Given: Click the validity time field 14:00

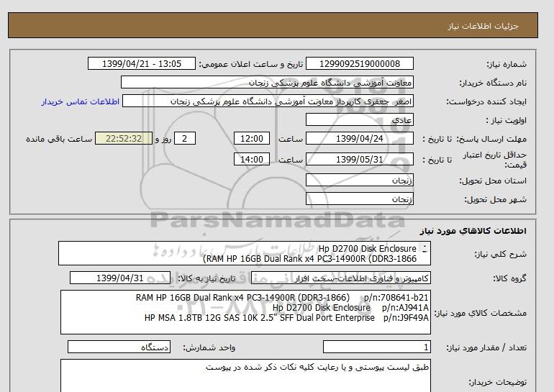Looking at the screenshot, I should (252, 159).
